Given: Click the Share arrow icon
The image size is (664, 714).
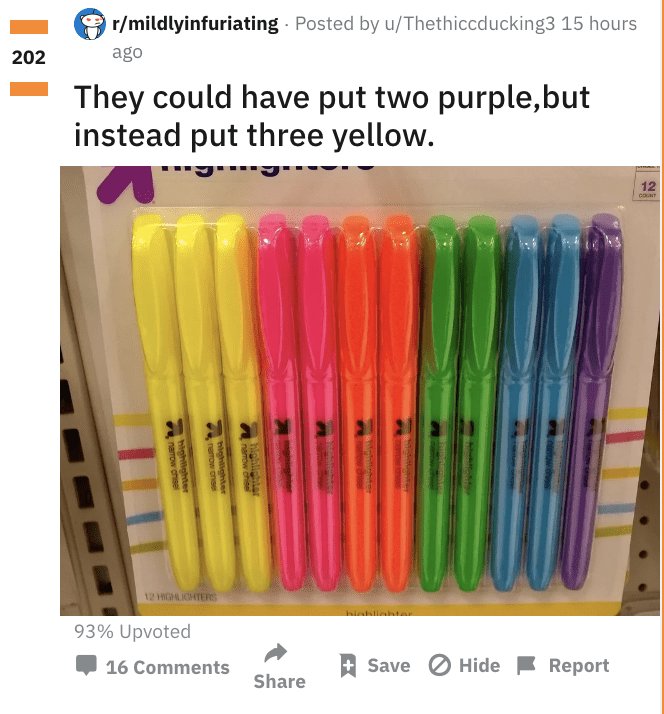Looking at the screenshot, I should click(276, 653).
